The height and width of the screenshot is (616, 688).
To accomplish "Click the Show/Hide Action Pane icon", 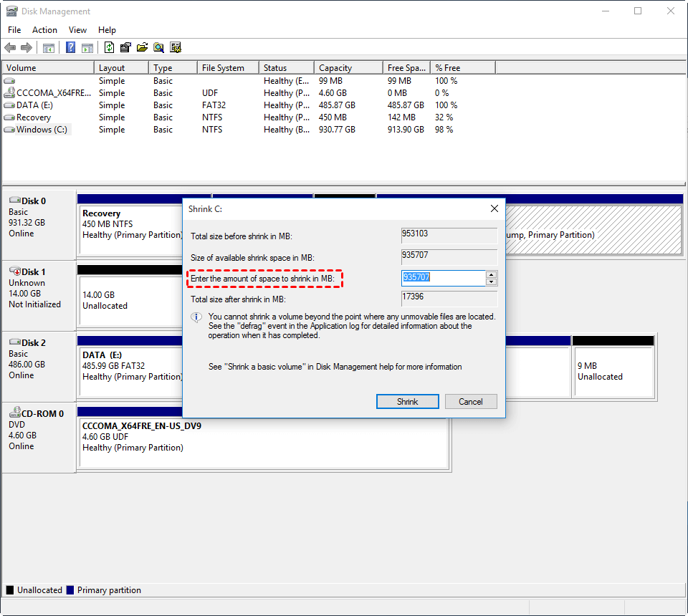I will point(87,48).
